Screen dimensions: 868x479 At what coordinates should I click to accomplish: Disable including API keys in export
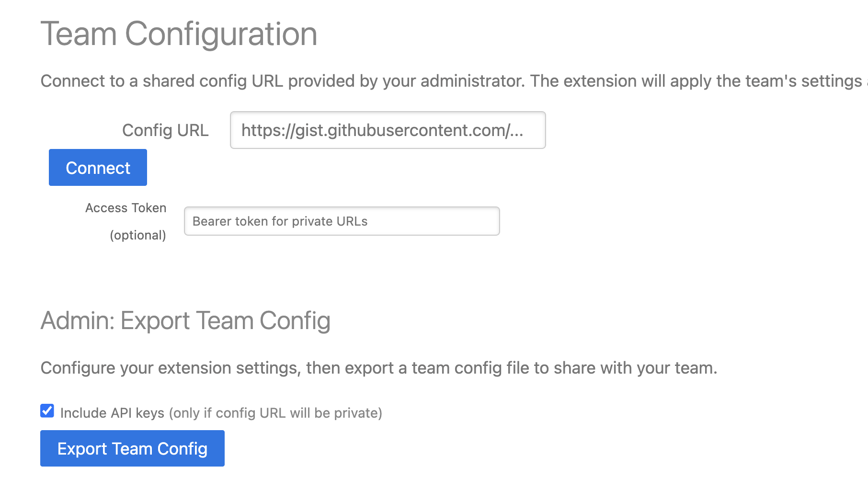click(47, 411)
